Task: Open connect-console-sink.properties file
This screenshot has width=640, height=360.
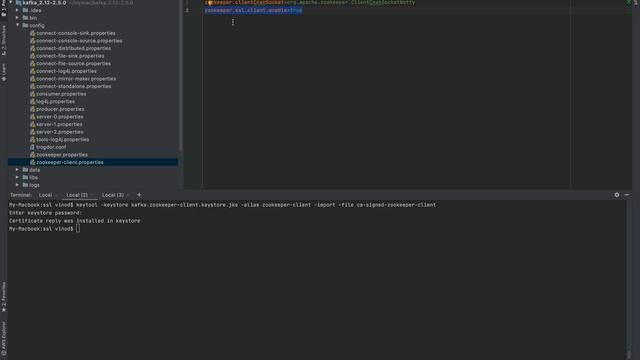Action: coord(76,33)
